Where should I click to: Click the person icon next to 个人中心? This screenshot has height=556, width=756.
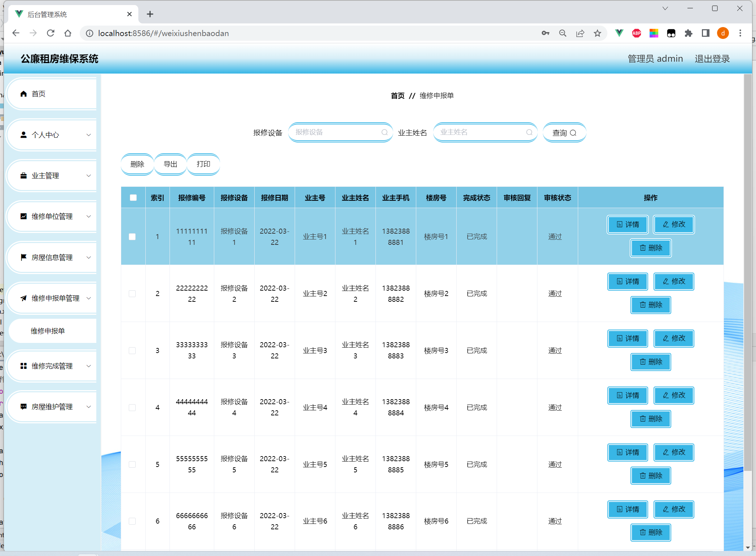click(24, 135)
